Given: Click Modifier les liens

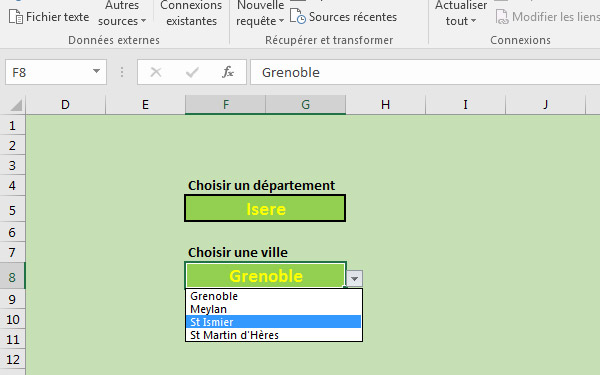Looking at the screenshot, I should [x=547, y=17].
